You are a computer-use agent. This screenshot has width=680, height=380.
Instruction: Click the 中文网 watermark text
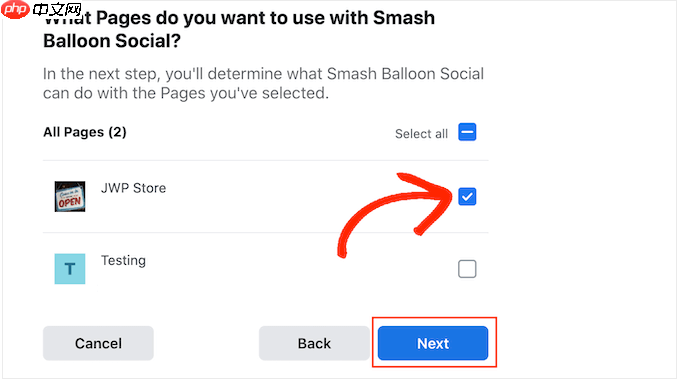[57, 9]
